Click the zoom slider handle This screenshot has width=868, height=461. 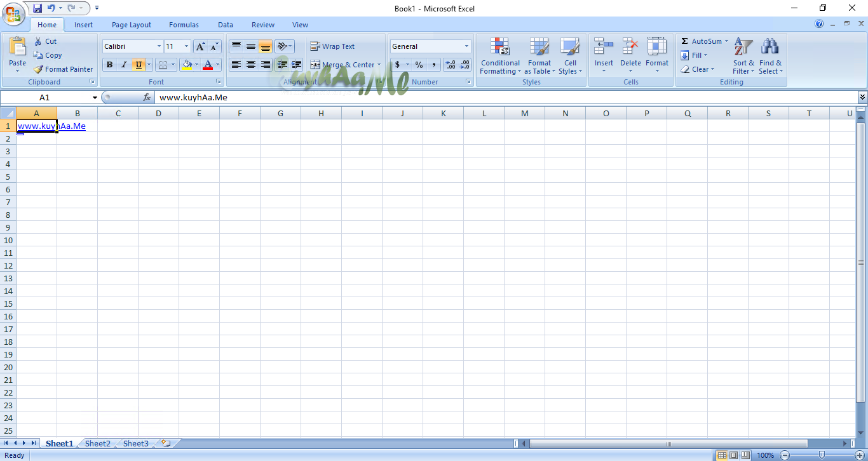coord(822,455)
